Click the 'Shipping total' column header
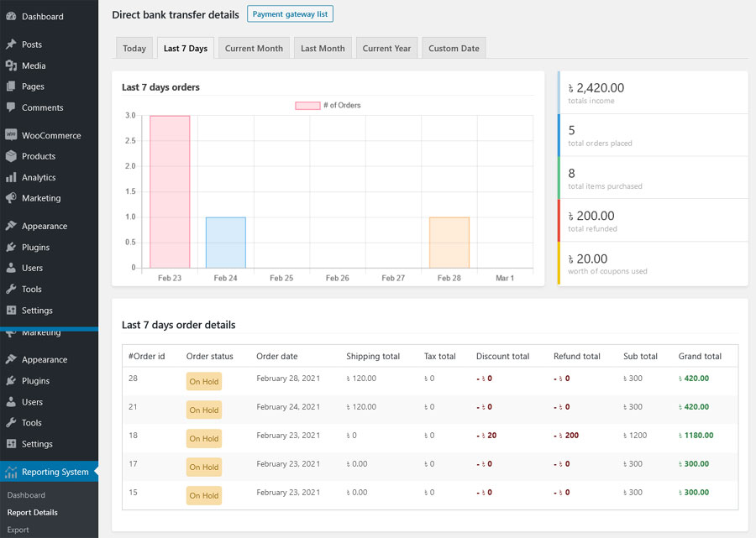Image resolution: width=756 pixels, height=538 pixels. [373, 357]
